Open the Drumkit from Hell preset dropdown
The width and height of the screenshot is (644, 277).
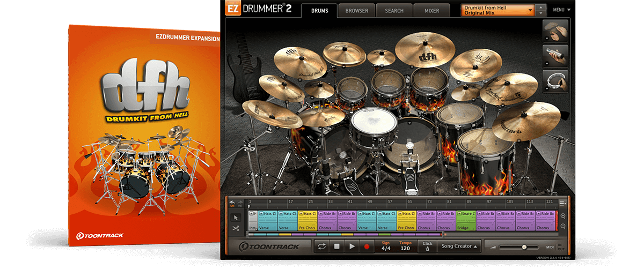pyautogui.click(x=497, y=10)
